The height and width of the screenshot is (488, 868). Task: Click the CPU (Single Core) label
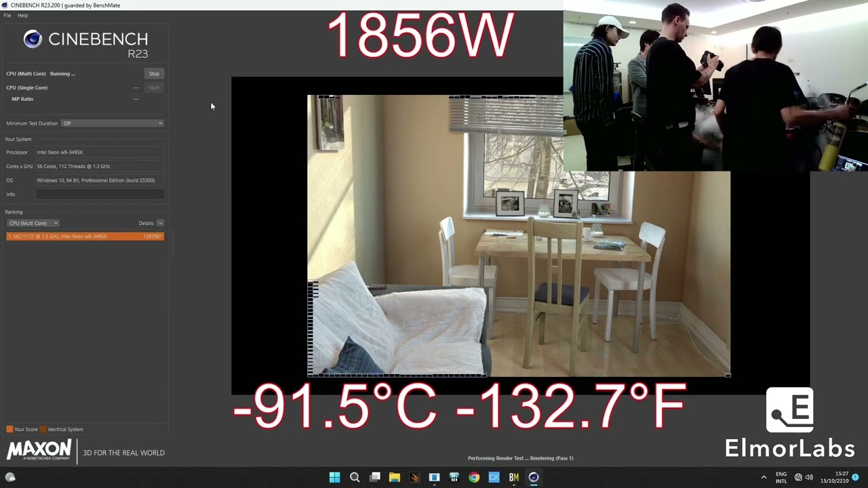coord(27,87)
